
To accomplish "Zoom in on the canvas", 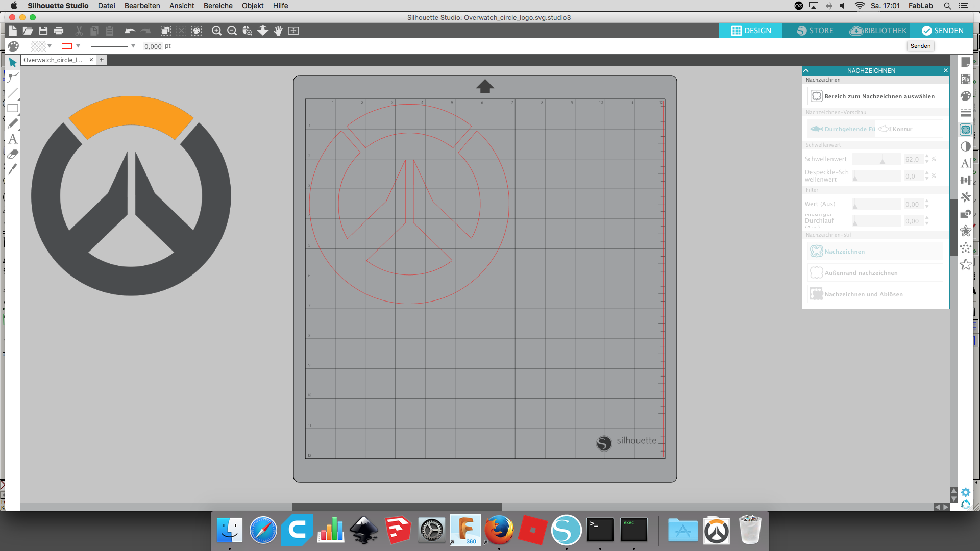I will [x=216, y=31].
